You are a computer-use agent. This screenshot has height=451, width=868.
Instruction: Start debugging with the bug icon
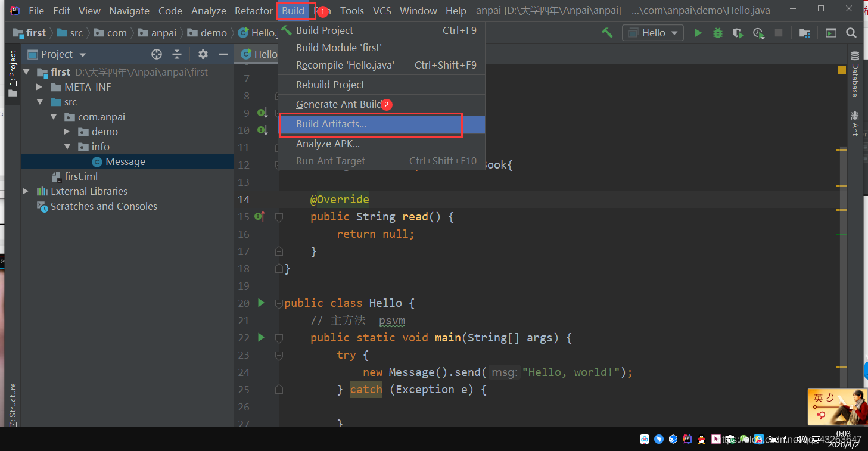(x=718, y=33)
